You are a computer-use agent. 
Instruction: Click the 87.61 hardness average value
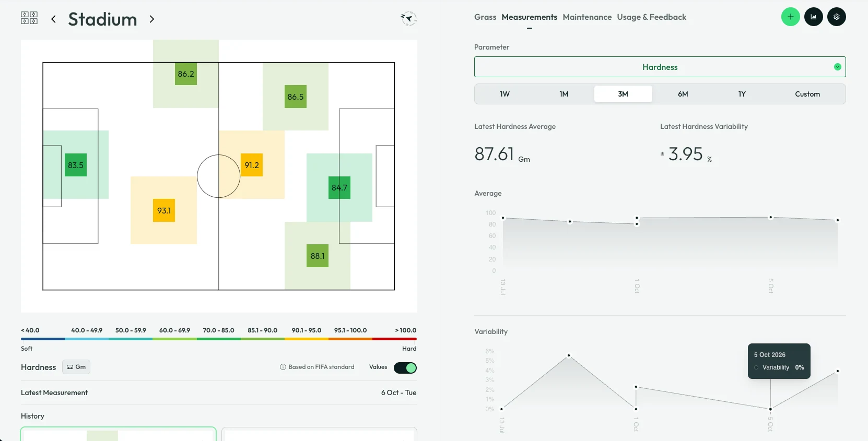coord(494,154)
